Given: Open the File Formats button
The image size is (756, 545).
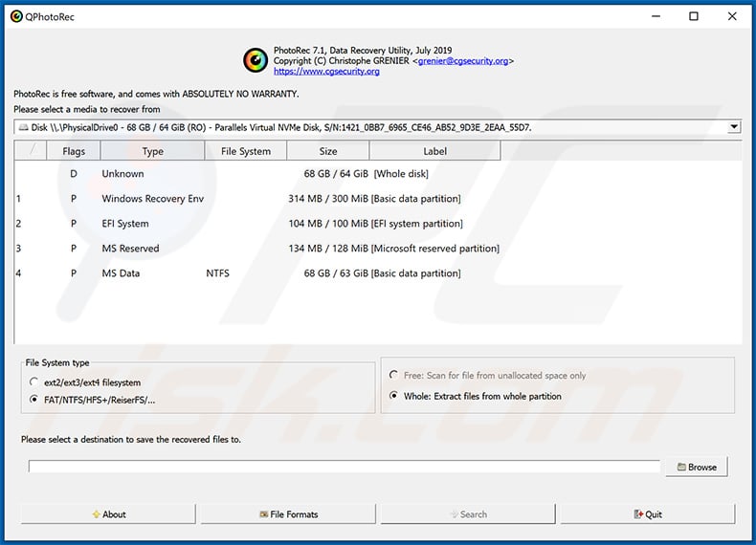Looking at the screenshot, I should click(x=288, y=514).
